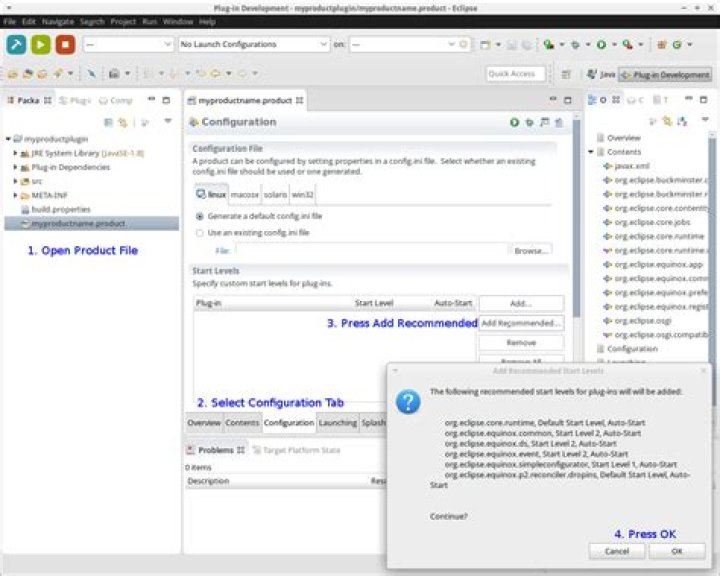Open the No Launch Configurations dropdown
Image resolution: width=720 pixels, height=576 pixels.
pyautogui.click(x=254, y=45)
